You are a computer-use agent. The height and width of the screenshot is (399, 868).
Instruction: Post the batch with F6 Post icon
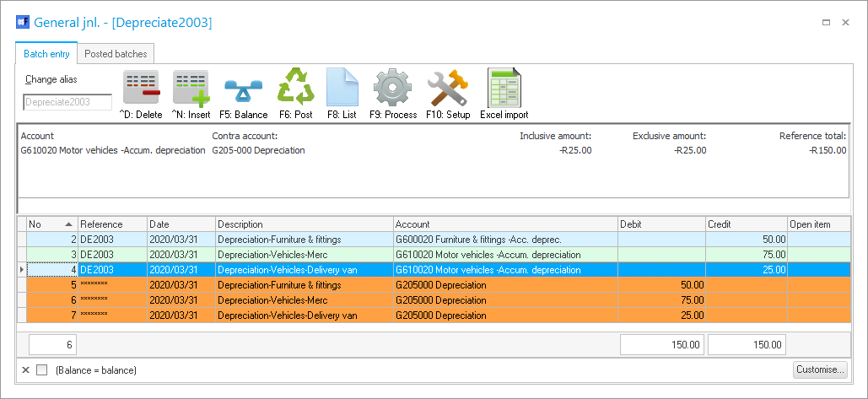(x=295, y=89)
